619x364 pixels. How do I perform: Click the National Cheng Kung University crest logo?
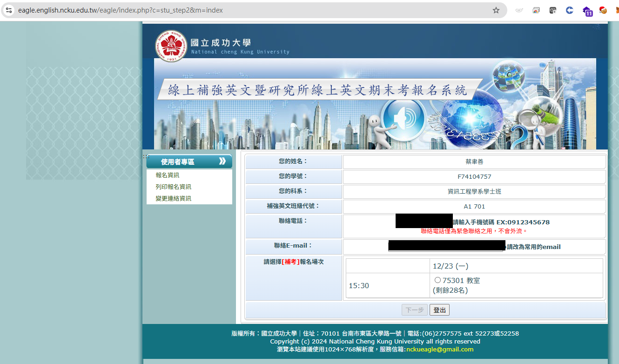click(171, 46)
